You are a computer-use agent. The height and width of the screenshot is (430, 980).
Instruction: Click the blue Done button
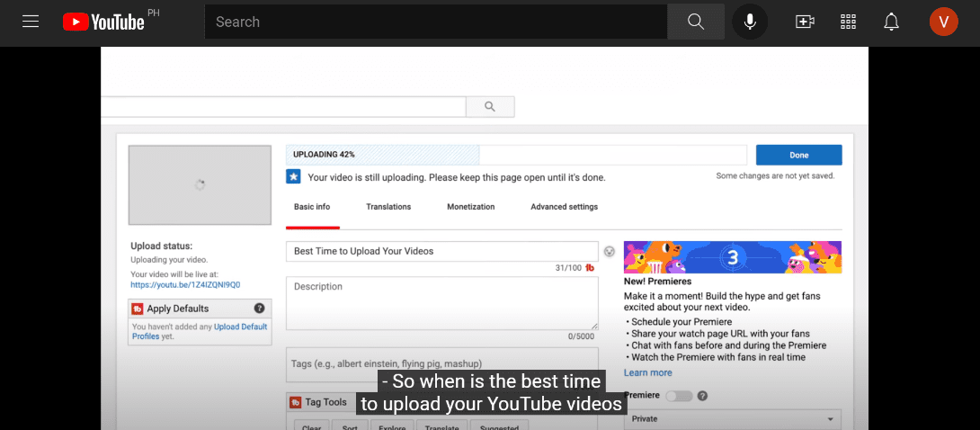(x=798, y=155)
